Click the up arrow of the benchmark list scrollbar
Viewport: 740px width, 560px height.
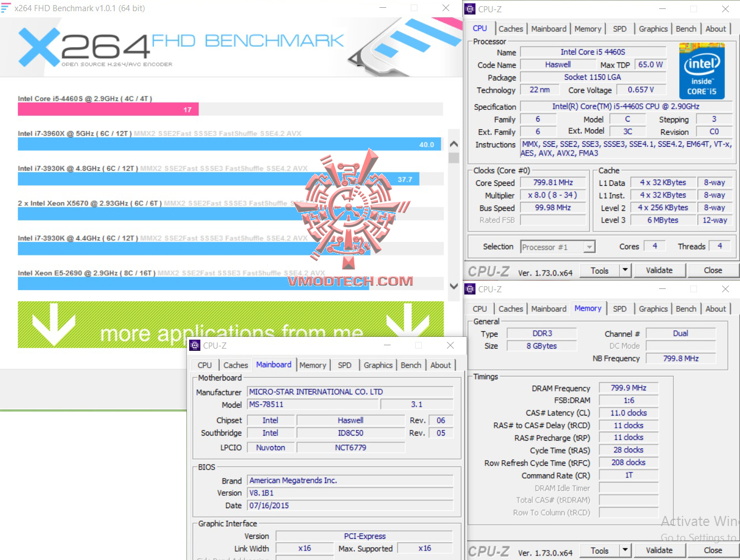pyautogui.click(x=454, y=144)
